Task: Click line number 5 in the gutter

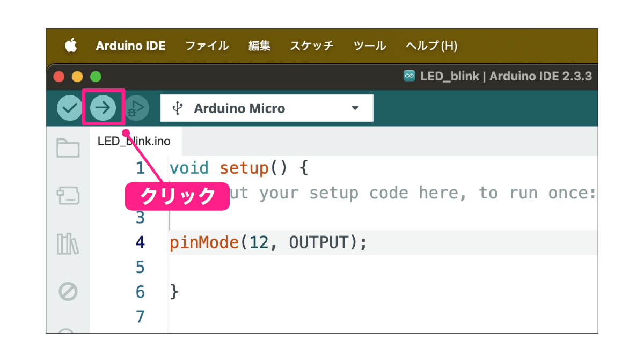Action: (x=140, y=267)
